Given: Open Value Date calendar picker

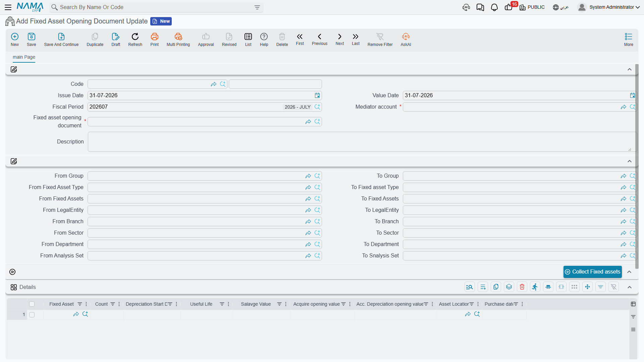Looking at the screenshot, I should [632, 96].
